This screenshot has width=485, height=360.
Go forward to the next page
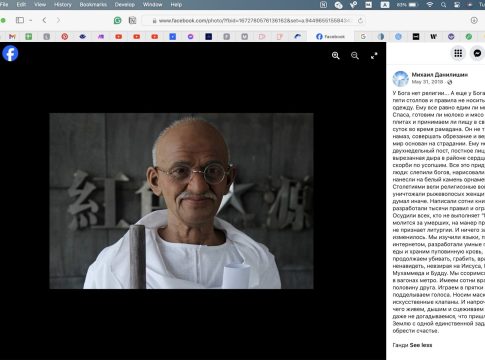tap(58, 20)
